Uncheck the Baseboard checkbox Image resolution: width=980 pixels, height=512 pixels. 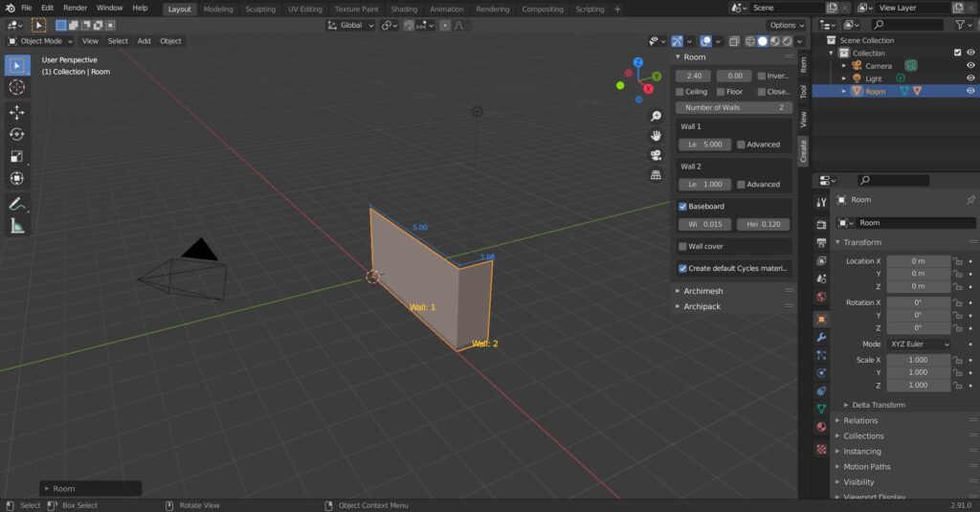pos(682,207)
